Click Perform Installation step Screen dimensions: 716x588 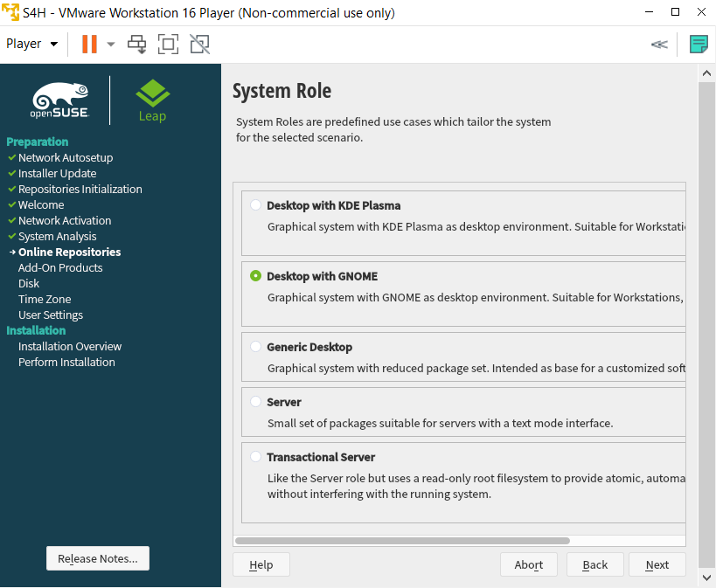[x=66, y=362]
